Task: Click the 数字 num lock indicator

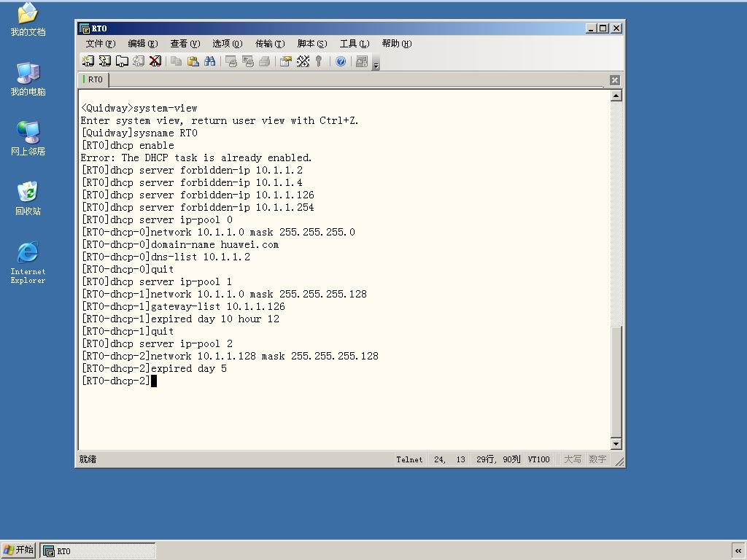Action: click(597, 459)
